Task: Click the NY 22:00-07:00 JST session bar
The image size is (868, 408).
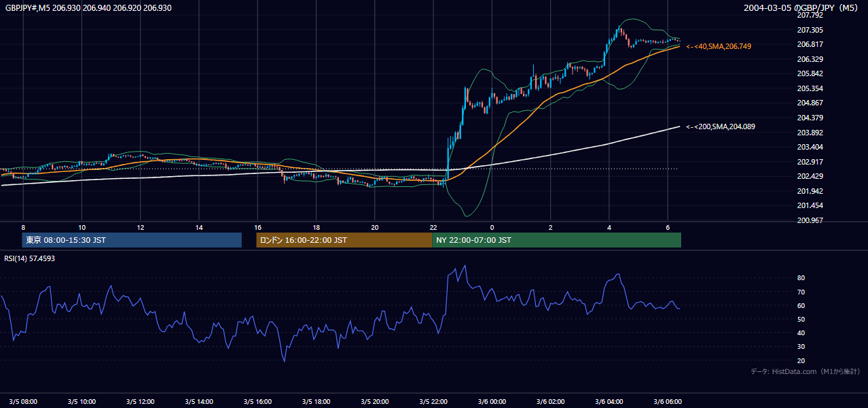Action: (556, 240)
